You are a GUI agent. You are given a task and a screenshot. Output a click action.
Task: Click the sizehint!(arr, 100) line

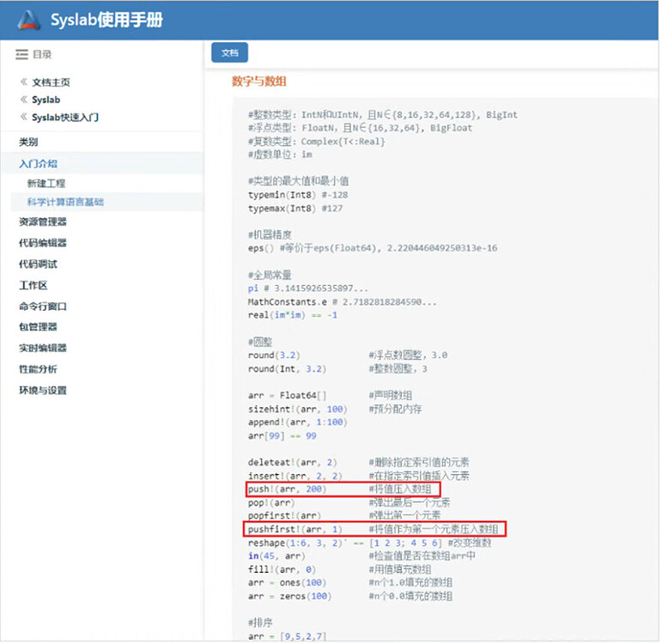coord(335,410)
